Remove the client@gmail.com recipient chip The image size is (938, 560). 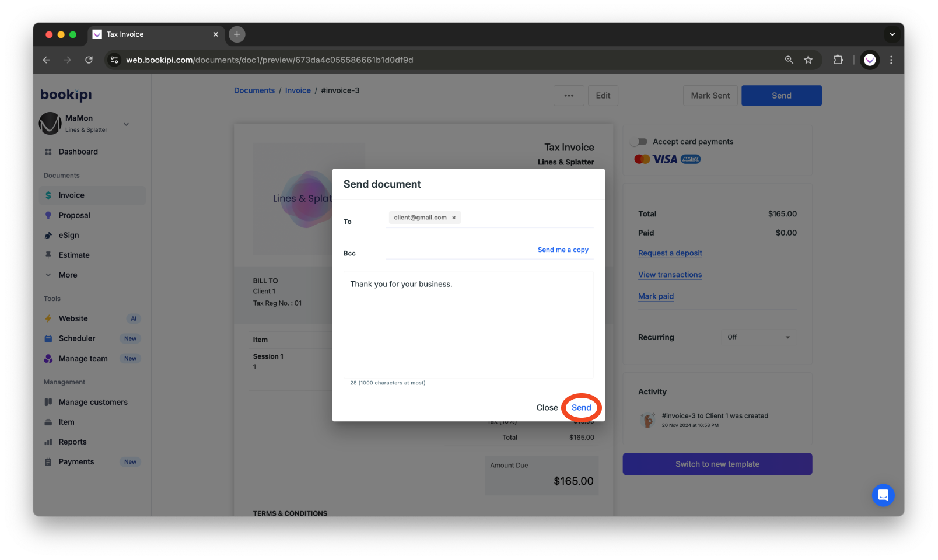click(x=454, y=217)
